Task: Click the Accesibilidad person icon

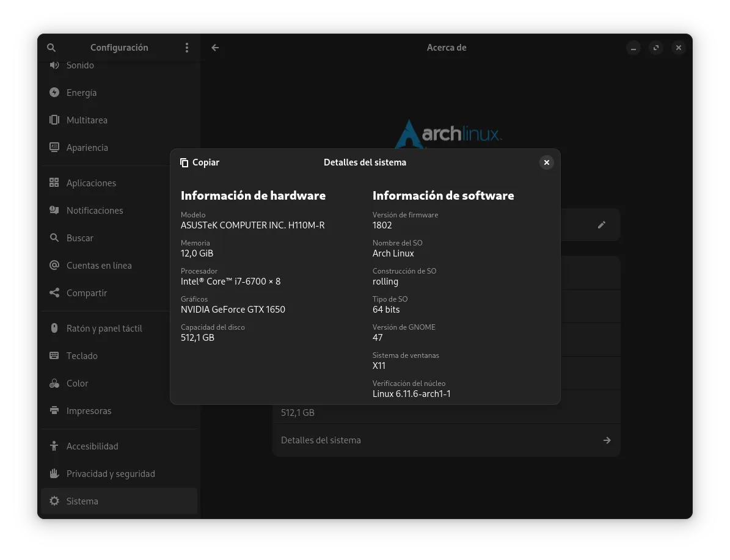Action: tap(54, 446)
